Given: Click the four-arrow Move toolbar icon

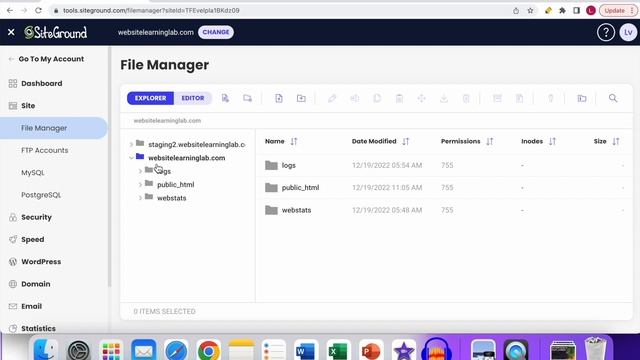Looking at the screenshot, I should click(422, 98).
